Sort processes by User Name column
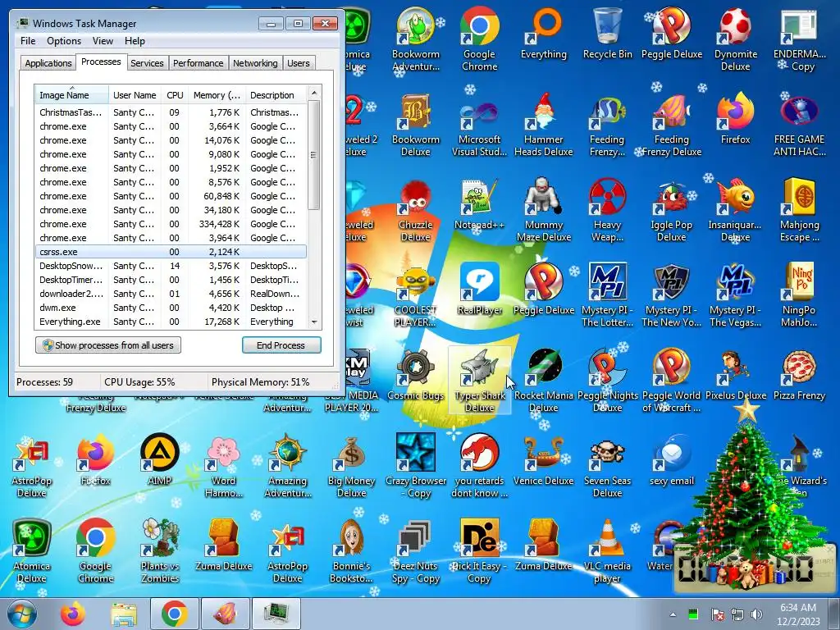840x630 pixels. tap(135, 95)
